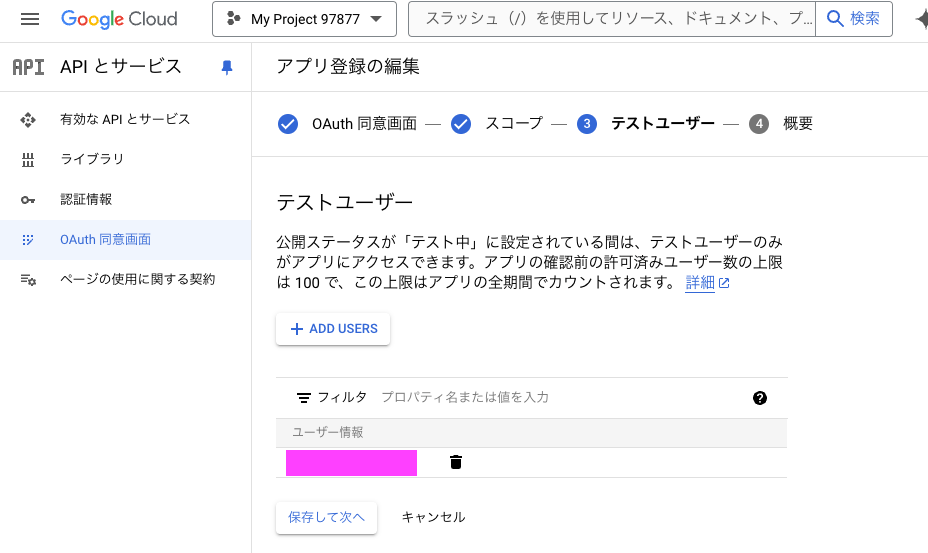Viewport: 928px width, 553px height.
Task: Expand the My Project 97877 selector
Action: pos(304,19)
